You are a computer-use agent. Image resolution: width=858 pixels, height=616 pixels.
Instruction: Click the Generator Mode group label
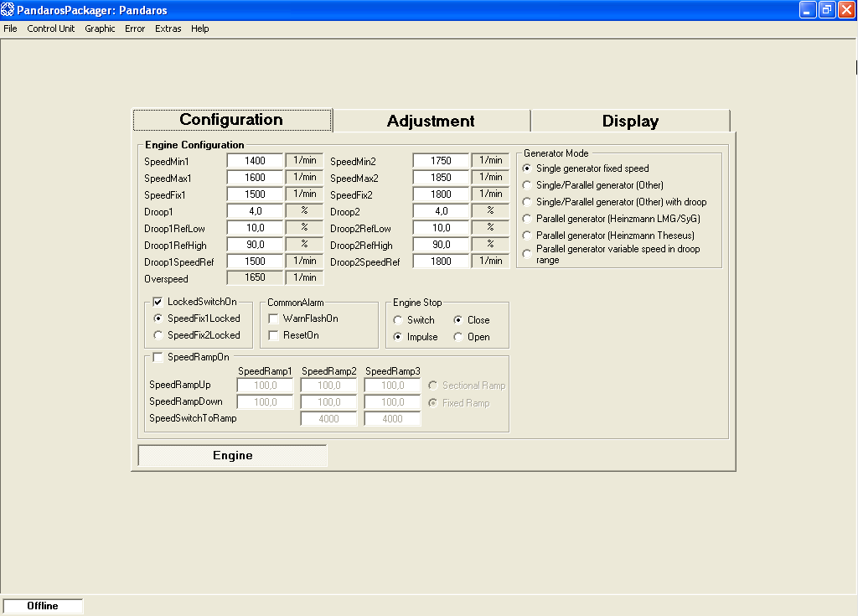[556, 153]
